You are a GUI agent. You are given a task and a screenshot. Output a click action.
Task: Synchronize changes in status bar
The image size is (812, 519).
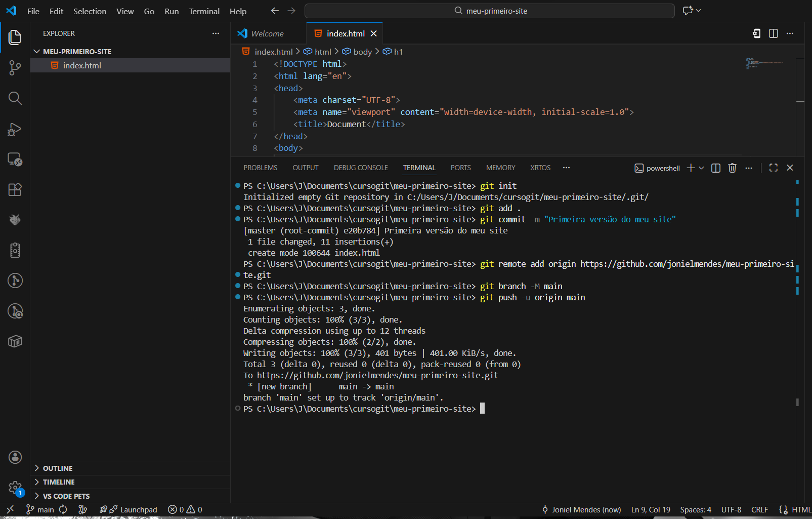point(63,509)
